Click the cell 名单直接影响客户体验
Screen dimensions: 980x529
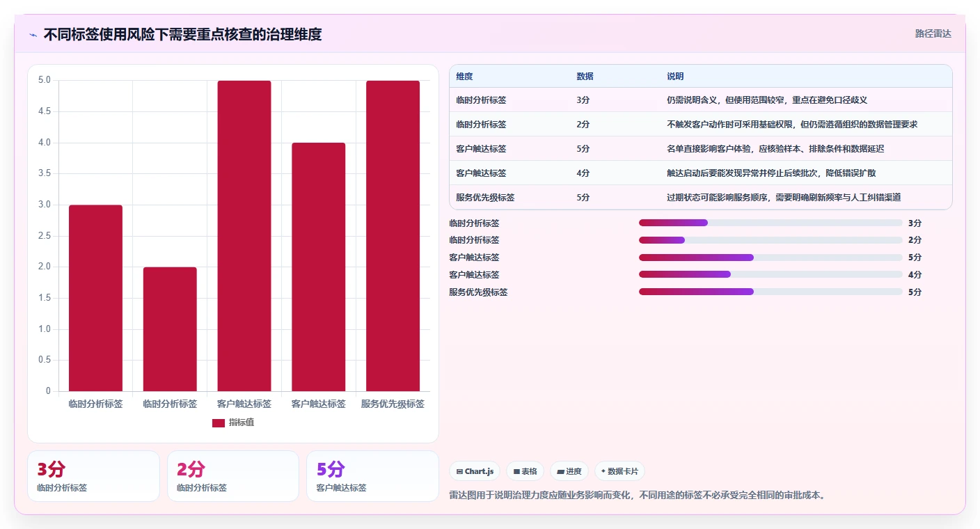(x=775, y=149)
